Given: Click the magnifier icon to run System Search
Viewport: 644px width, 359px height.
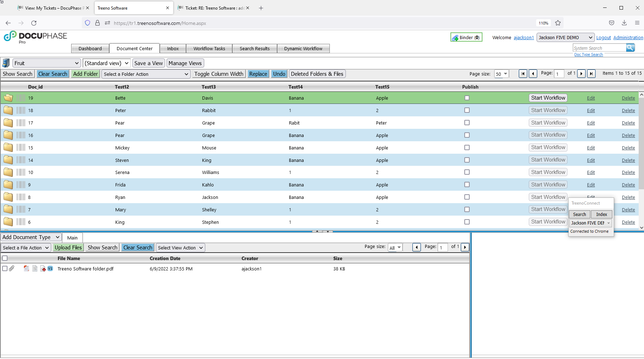Looking at the screenshot, I should pos(630,47).
